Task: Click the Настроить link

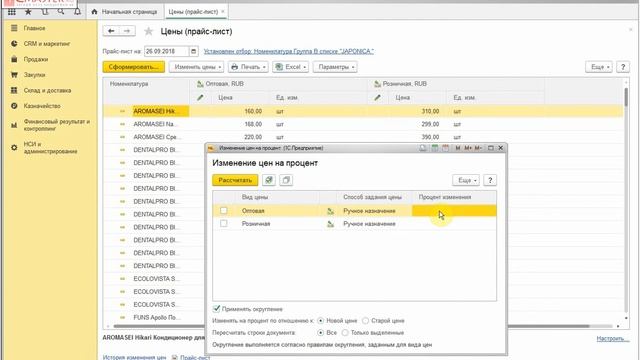Action: [613, 338]
